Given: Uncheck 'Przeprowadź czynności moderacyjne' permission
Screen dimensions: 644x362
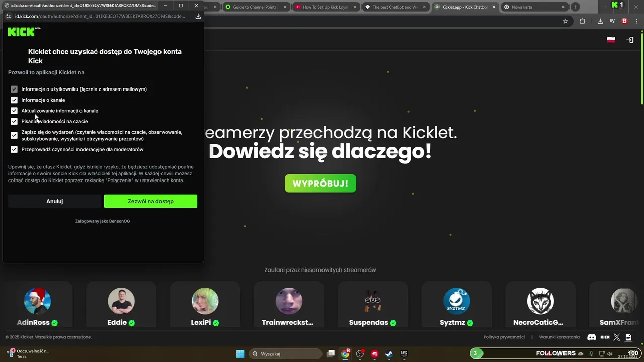Looking at the screenshot, I should 14,149.
